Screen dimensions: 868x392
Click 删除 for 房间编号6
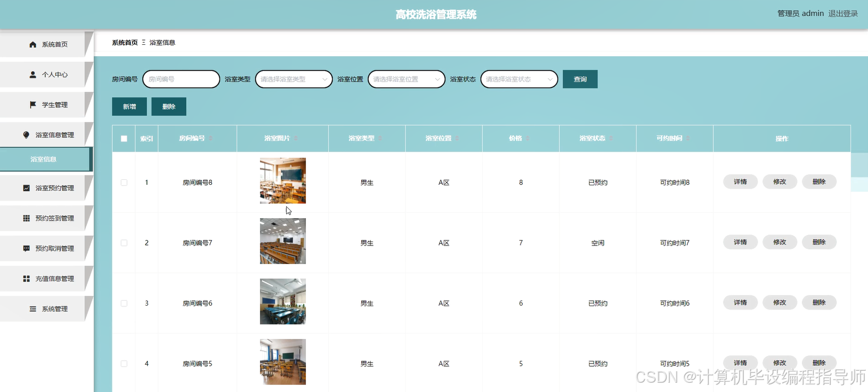[819, 302]
